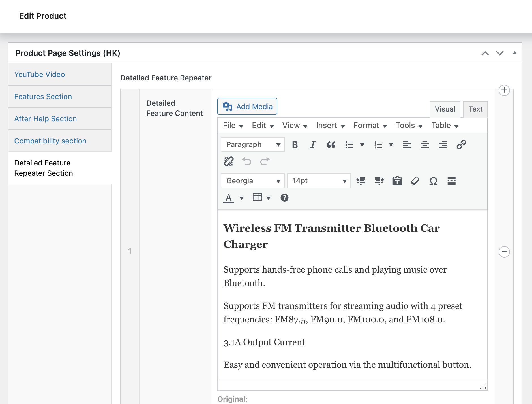Open the bulleted list style dropdown arrow
Image resolution: width=532 pixels, height=404 pixels.
tap(362, 145)
